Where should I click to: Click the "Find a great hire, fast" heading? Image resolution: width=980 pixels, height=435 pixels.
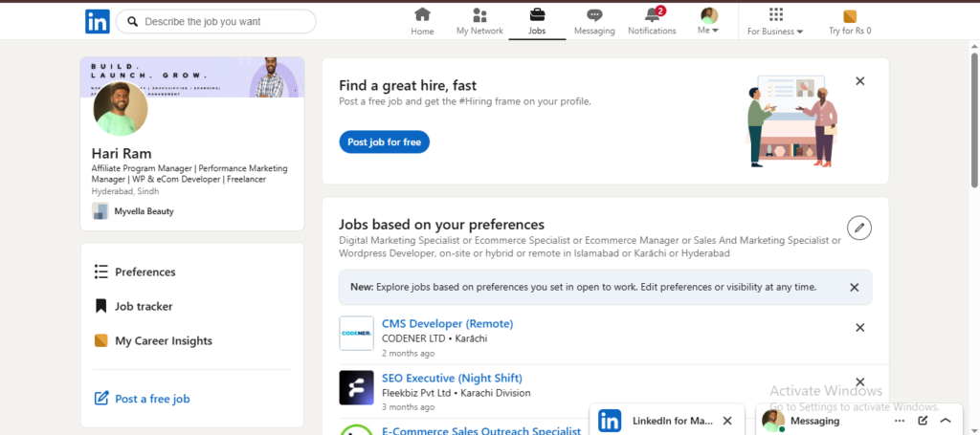pos(408,85)
